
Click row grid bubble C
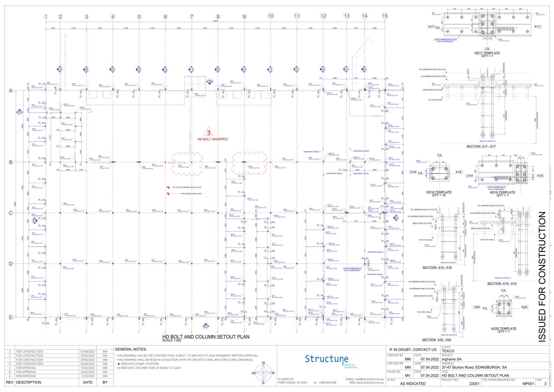pos(11,213)
